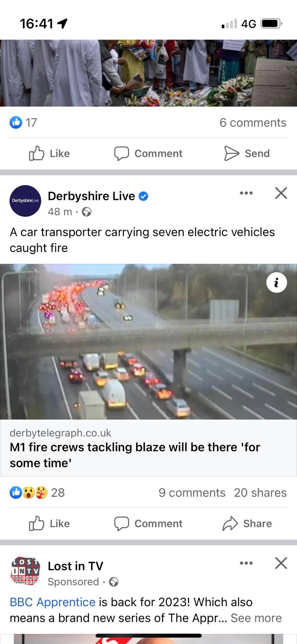
Task: Expand ad text with See more
Action: tap(256, 618)
